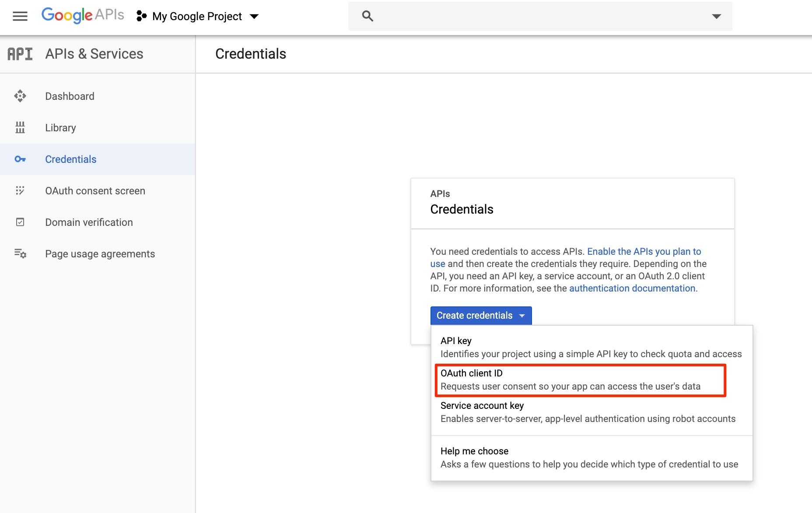The image size is (812, 513).
Task: Click the Dashboard sidebar icon
Action: pyautogui.click(x=20, y=96)
